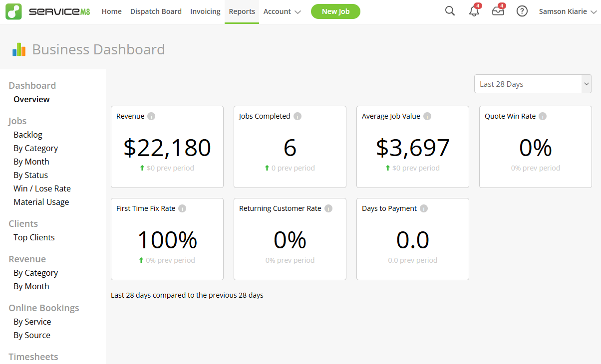Click the 0.0 days to payment value
The width and height of the screenshot is (601, 364).
coord(413,240)
